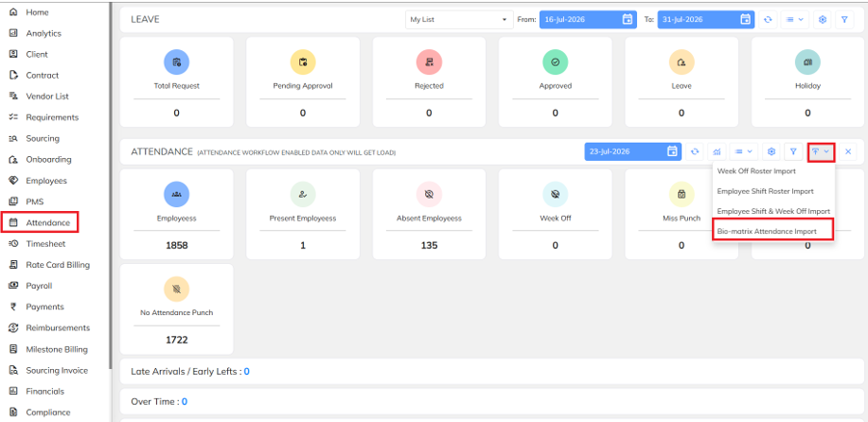
Task: Open the calendar icon in the From date field
Action: point(628,19)
